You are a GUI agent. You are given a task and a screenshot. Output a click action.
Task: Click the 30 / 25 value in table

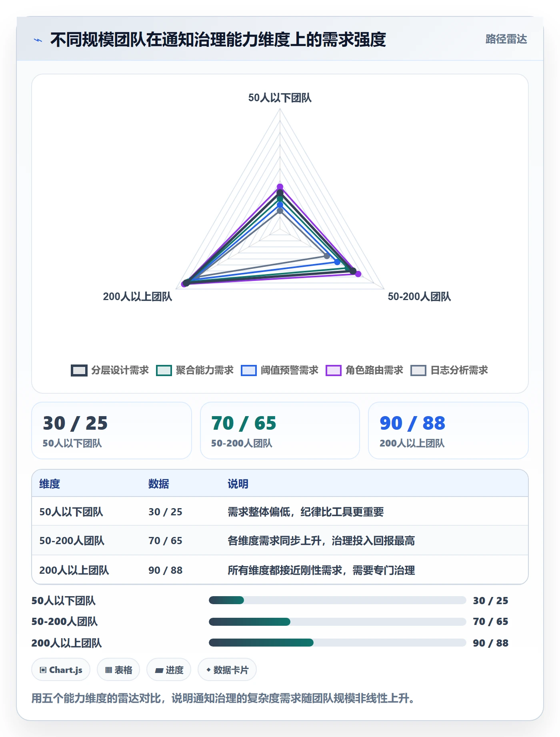(x=165, y=512)
